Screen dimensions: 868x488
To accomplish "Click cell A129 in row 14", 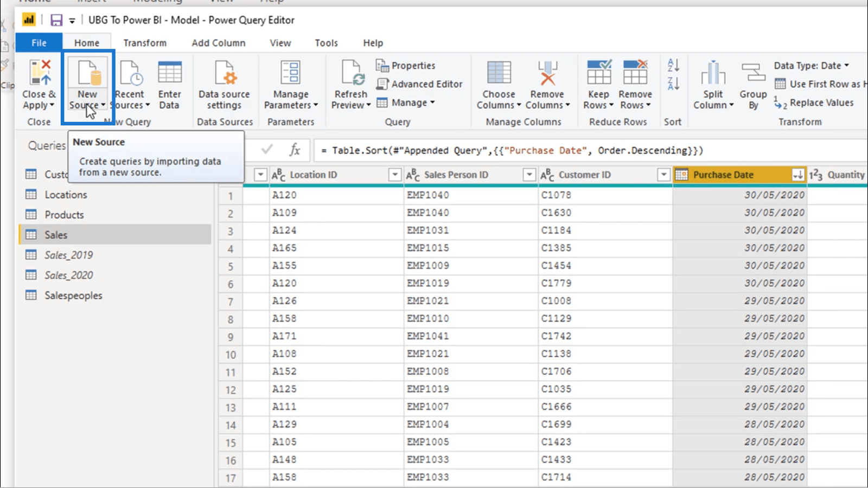I will tap(336, 425).
